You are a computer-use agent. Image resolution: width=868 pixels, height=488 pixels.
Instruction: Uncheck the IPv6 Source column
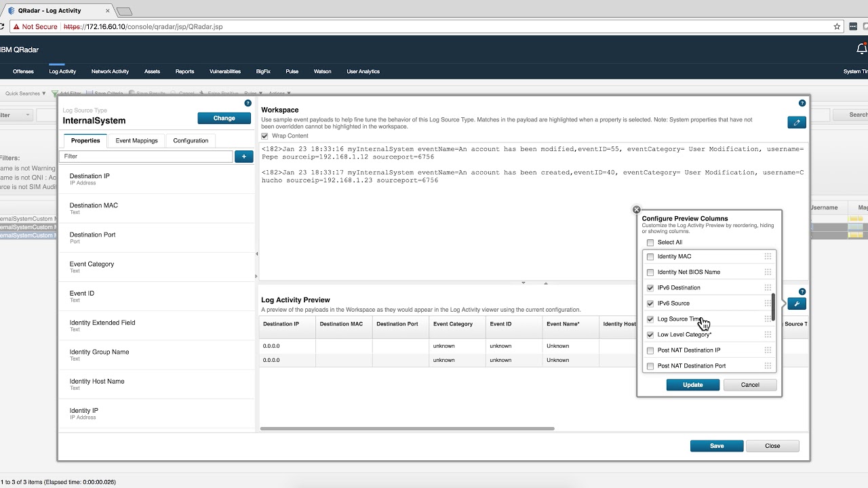coord(650,304)
